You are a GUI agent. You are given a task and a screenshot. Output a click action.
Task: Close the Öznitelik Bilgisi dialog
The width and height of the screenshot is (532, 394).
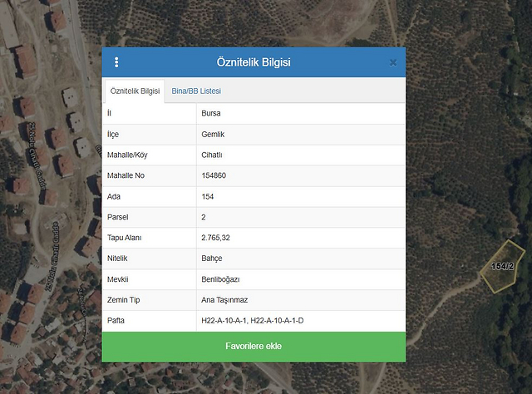pos(392,62)
